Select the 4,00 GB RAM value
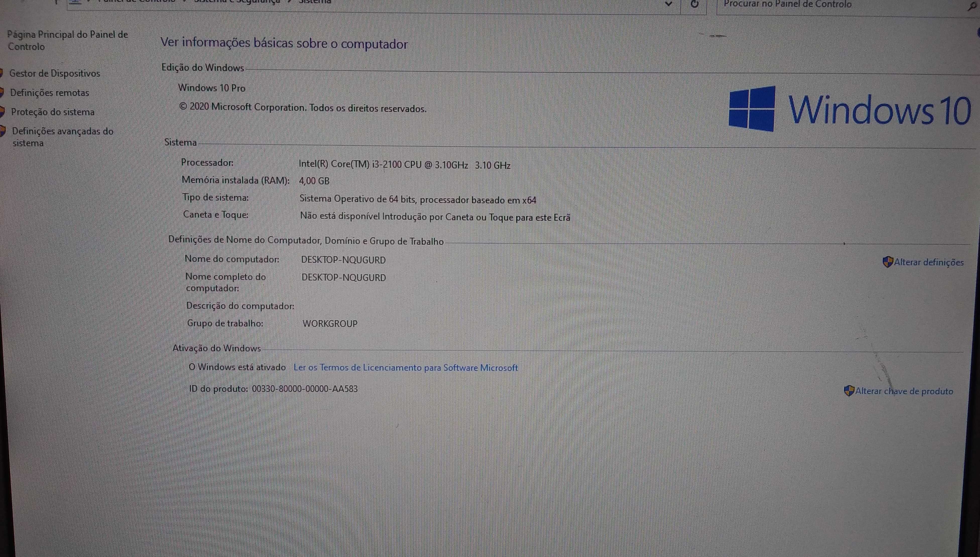 (314, 181)
